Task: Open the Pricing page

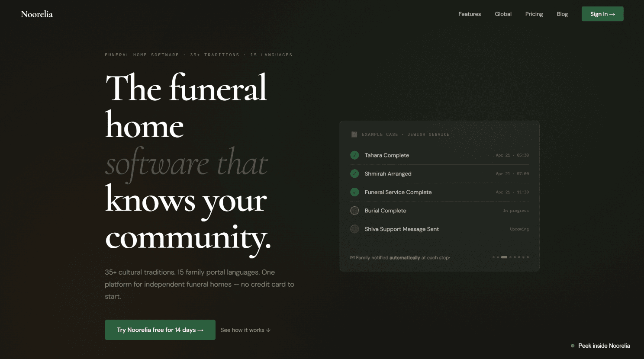Action: point(534,14)
